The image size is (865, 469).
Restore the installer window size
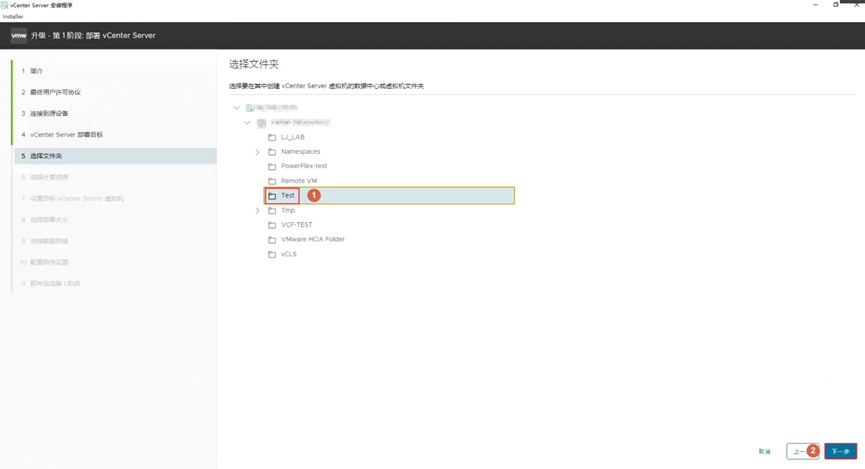(x=836, y=4)
